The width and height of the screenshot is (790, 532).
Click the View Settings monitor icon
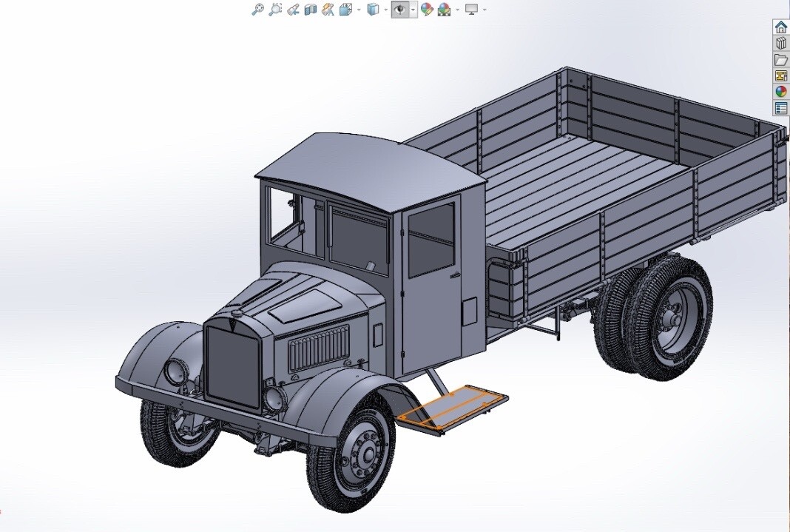click(472, 9)
